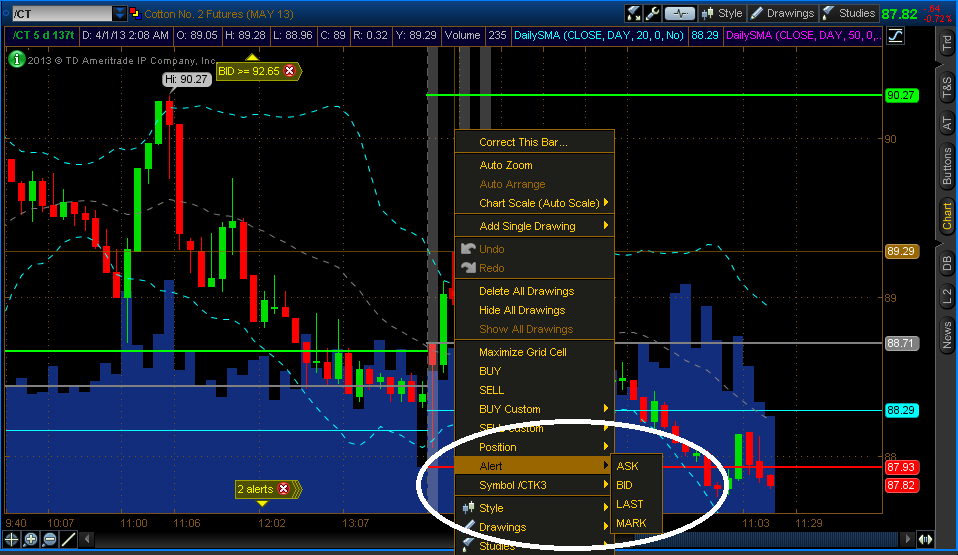Open the quick study flask icon
The height and width of the screenshot is (555, 958).
click(634, 13)
